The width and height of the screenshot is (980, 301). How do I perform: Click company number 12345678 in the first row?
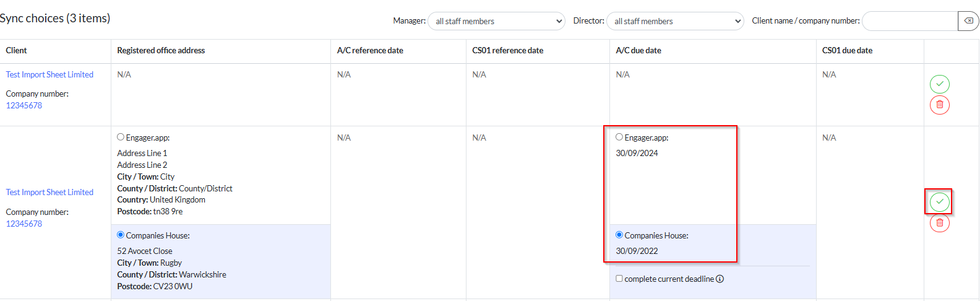click(x=24, y=106)
